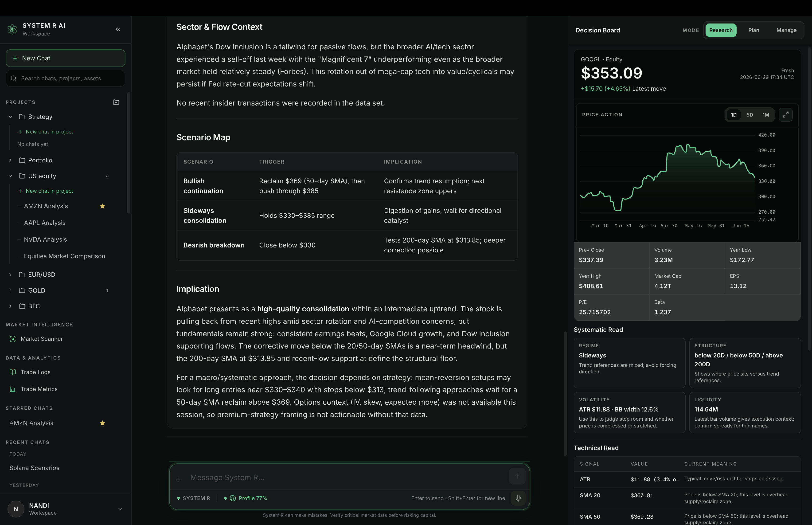The width and height of the screenshot is (812, 525).
Task: Expand the EUR/USD project
Action: (x=10, y=275)
